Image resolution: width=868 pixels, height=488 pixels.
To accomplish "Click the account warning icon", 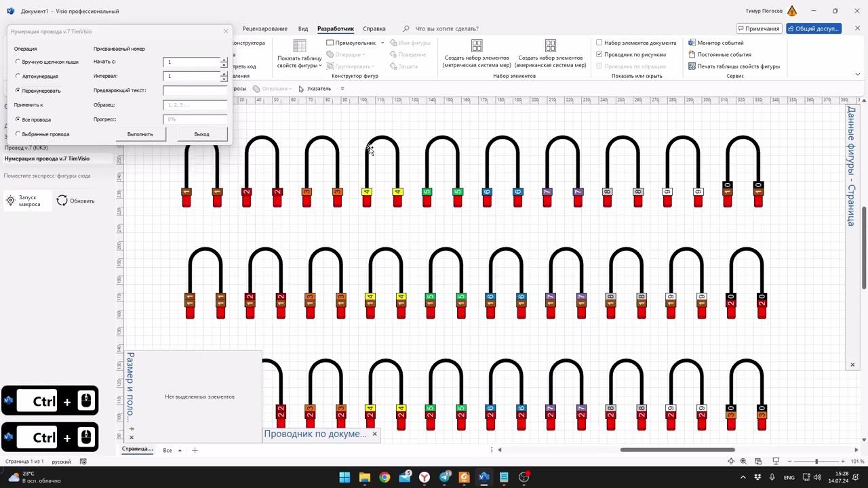I will 792,11.
